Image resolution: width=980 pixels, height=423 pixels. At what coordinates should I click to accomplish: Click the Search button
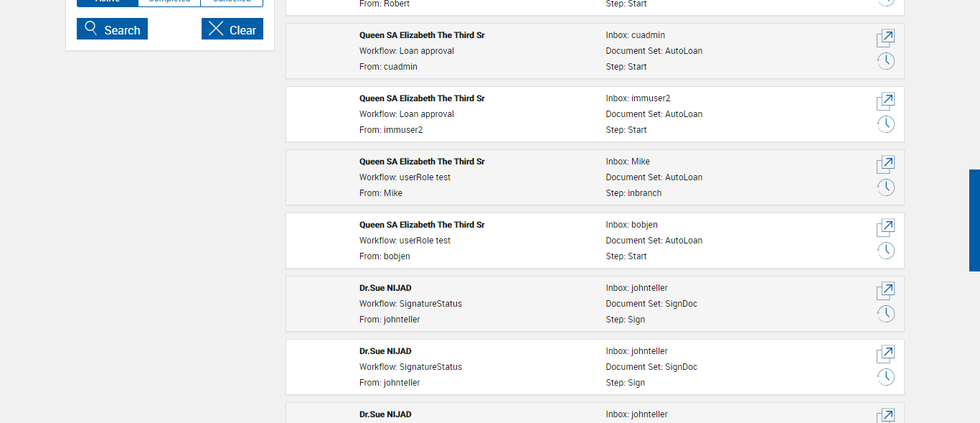click(x=112, y=29)
